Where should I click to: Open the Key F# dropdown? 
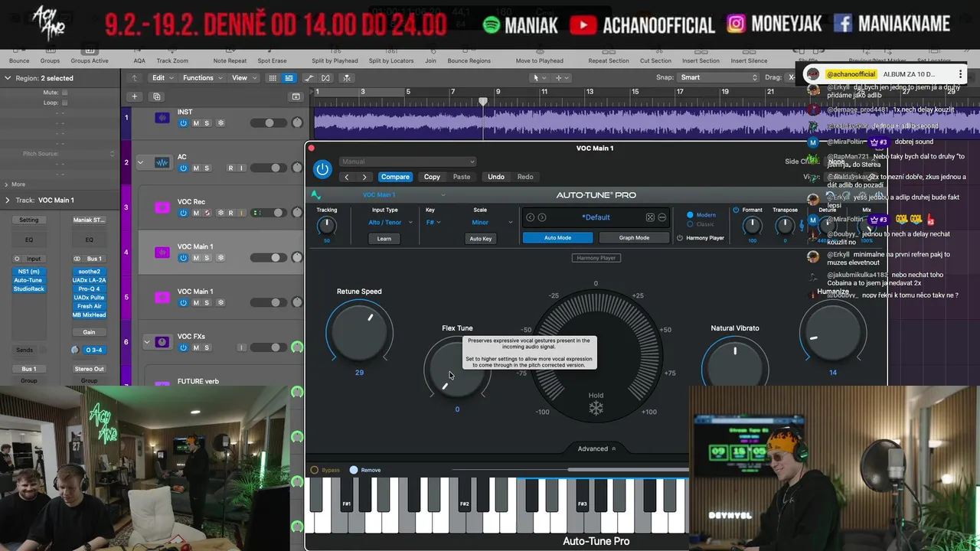point(433,223)
